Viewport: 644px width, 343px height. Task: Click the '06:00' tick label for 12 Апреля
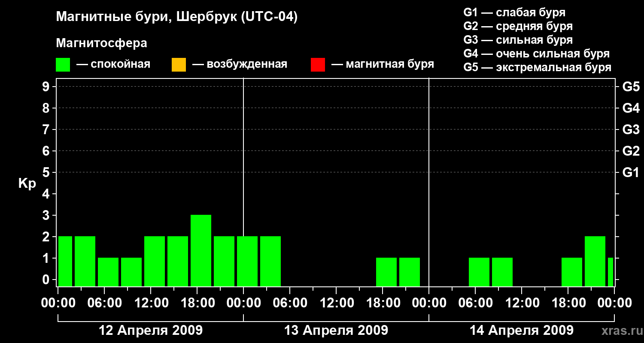[104, 303]
